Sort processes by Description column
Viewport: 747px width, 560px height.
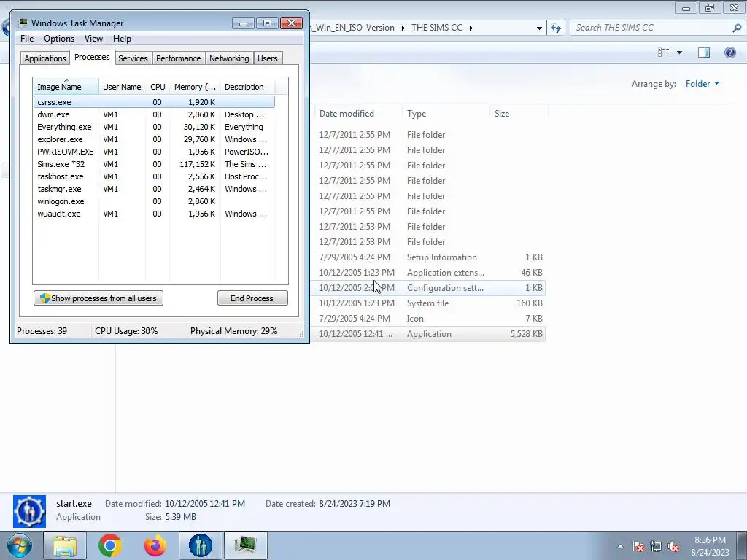248,87
